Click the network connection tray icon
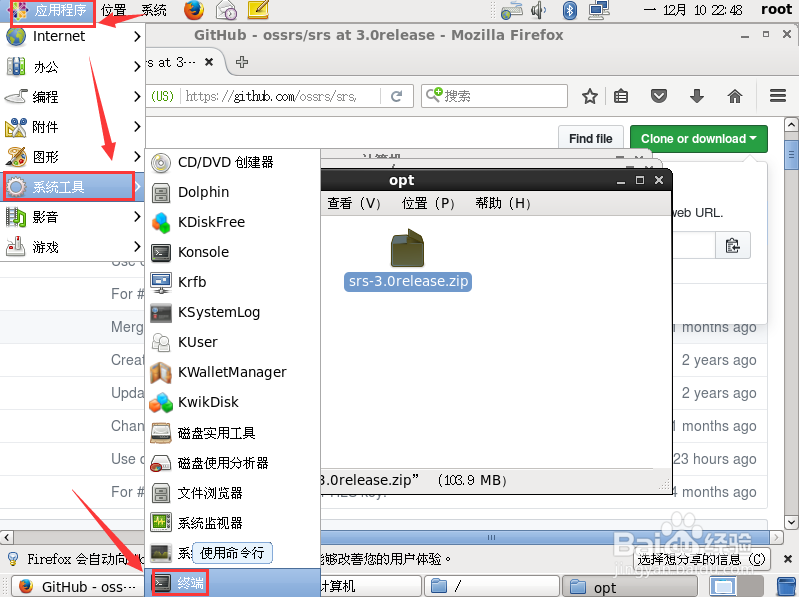The image size is (799, 597). click(x=599, y=10)
